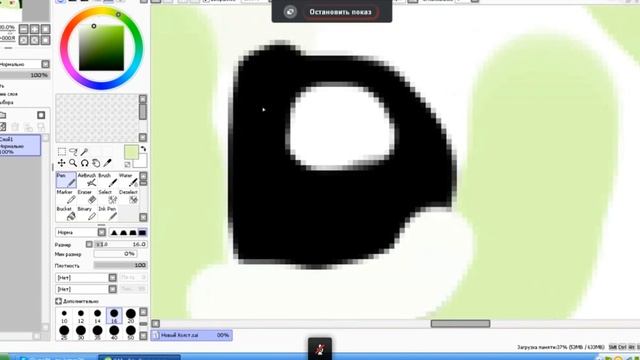
Task: Click the canvas horizontal scrollbar thumb
Action: [x=460, y=324]
